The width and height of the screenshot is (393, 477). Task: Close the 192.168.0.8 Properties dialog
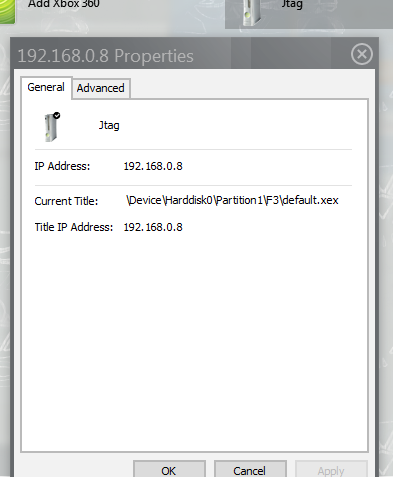point(362,54)
